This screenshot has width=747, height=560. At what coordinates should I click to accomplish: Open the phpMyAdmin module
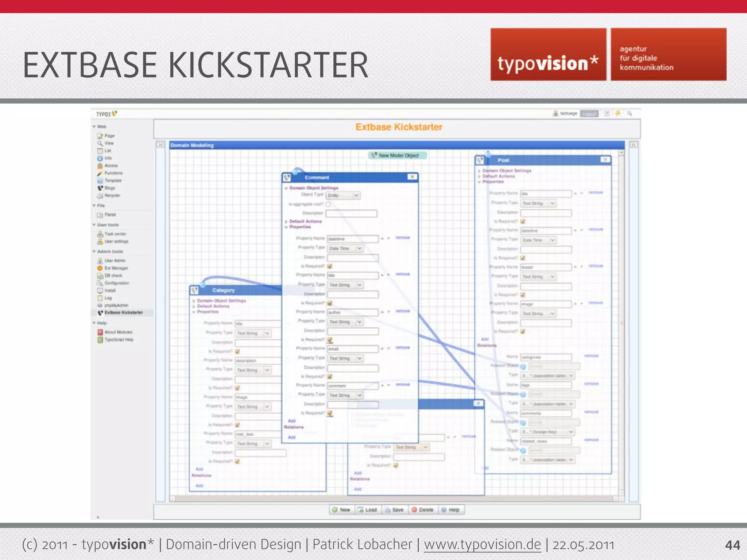tap(113, 305)
